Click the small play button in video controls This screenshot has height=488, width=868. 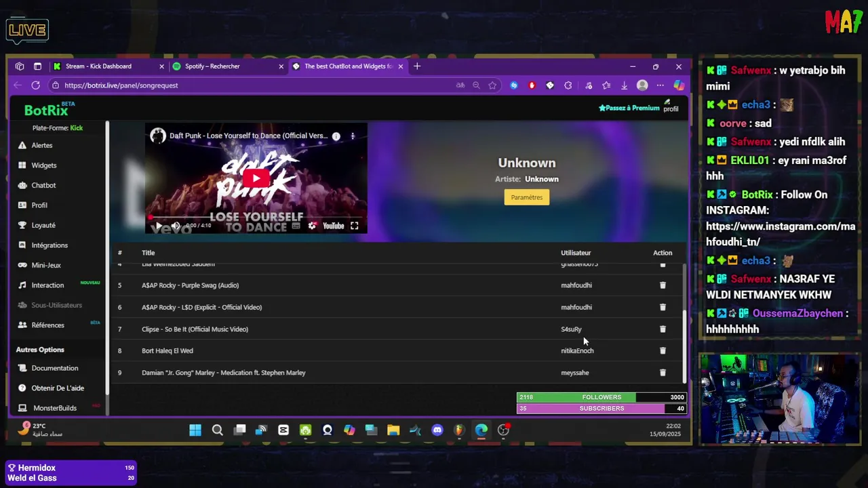click(159, 226)
